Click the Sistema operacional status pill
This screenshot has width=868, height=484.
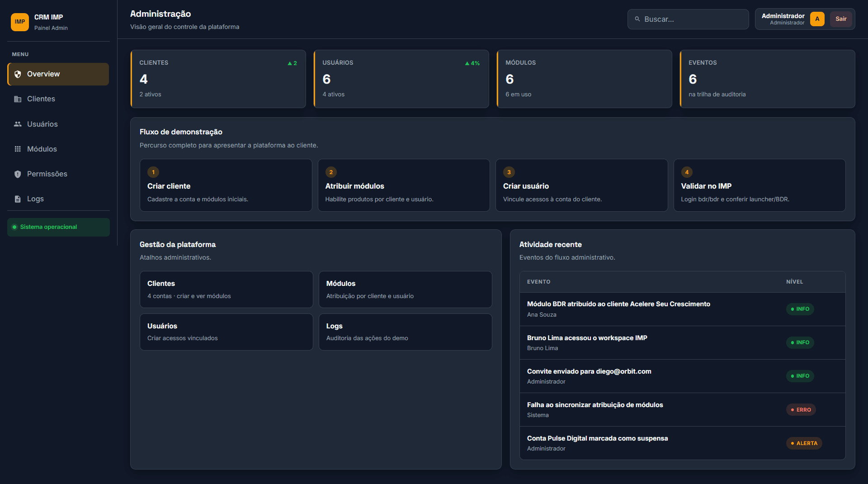coord(58,227)
